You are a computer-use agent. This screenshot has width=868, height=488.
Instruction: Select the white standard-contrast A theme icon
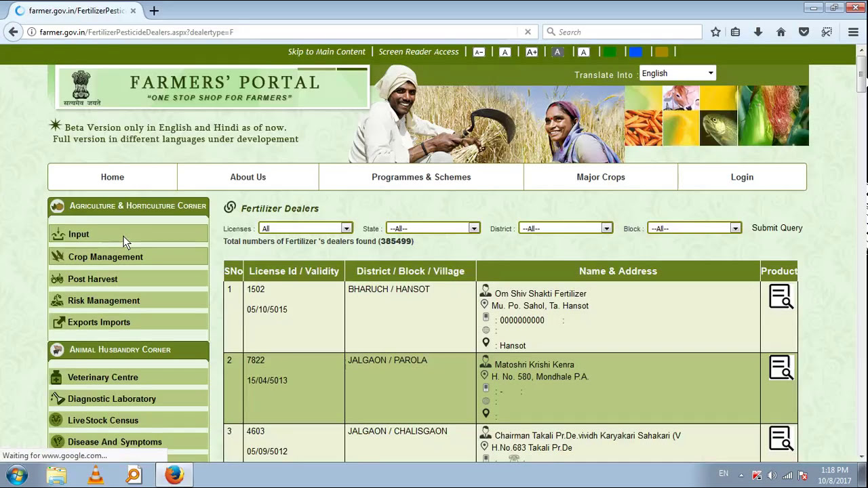click(583, 52)
